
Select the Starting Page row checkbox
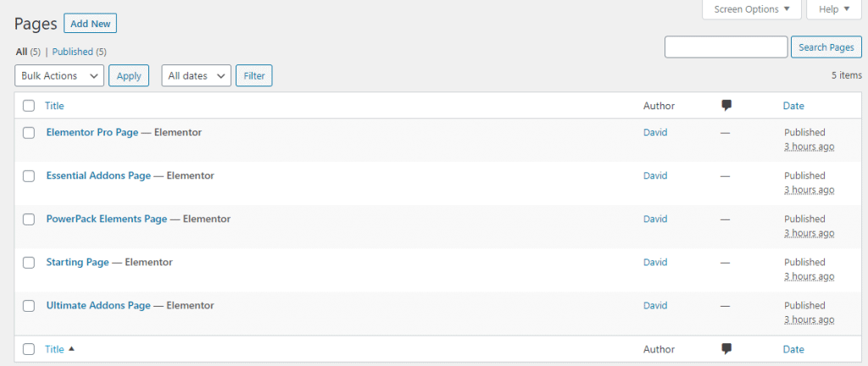29,263
